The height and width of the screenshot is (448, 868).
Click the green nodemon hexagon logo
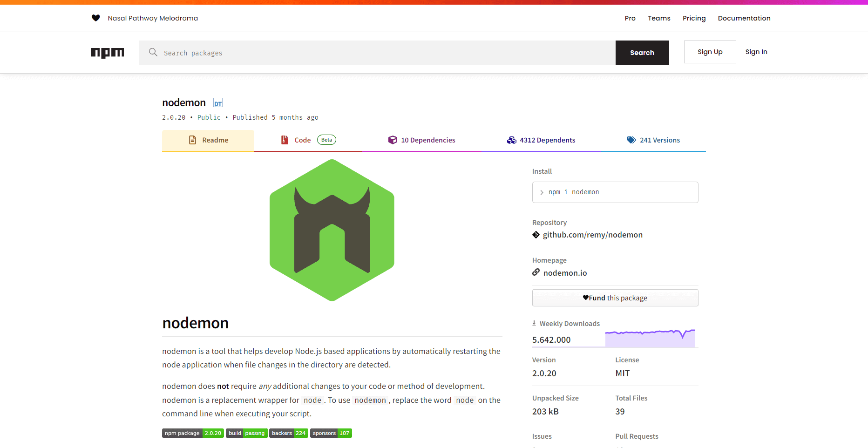point(332,230)
